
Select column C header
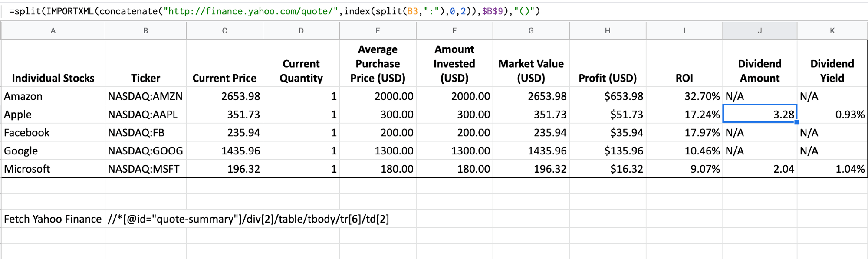224,31
